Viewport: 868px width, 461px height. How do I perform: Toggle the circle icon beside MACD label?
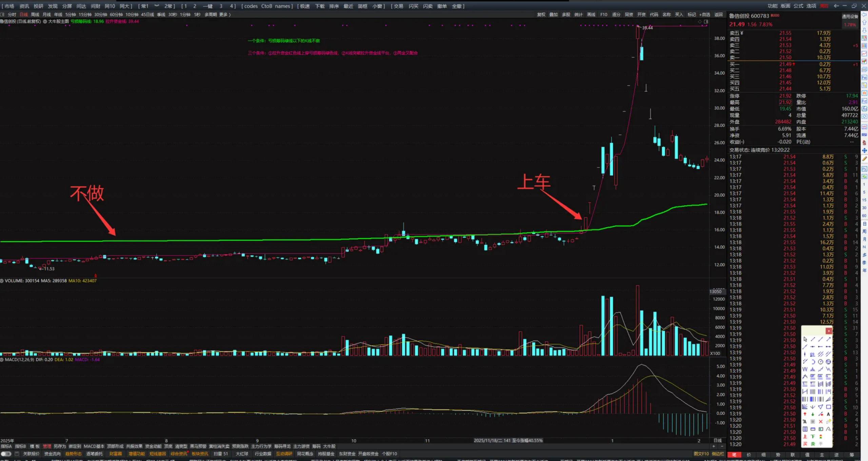click(x=2, y=360)
